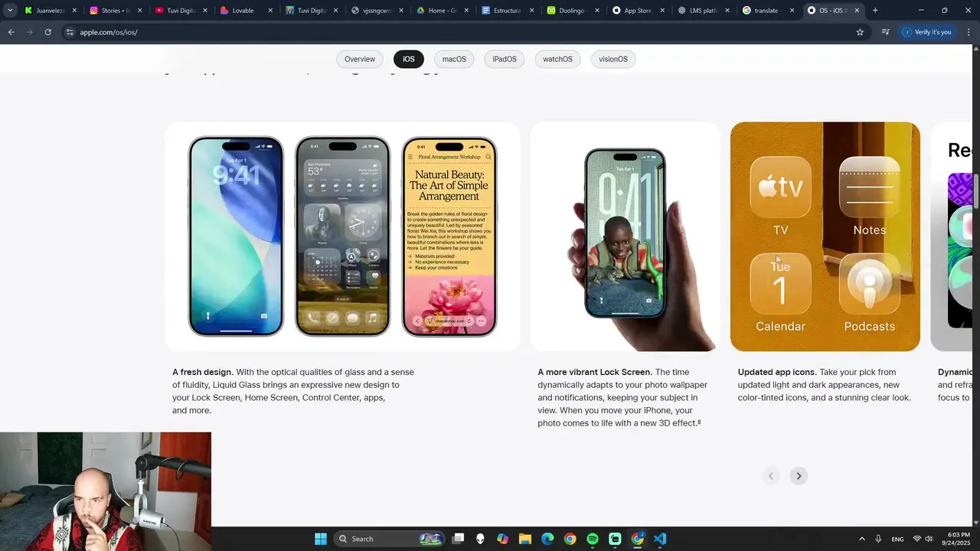Image resolution: width=980 pixels, height=551 pixels.
Task: Click the Podcasts app icon
Action: tap(870, 284)
